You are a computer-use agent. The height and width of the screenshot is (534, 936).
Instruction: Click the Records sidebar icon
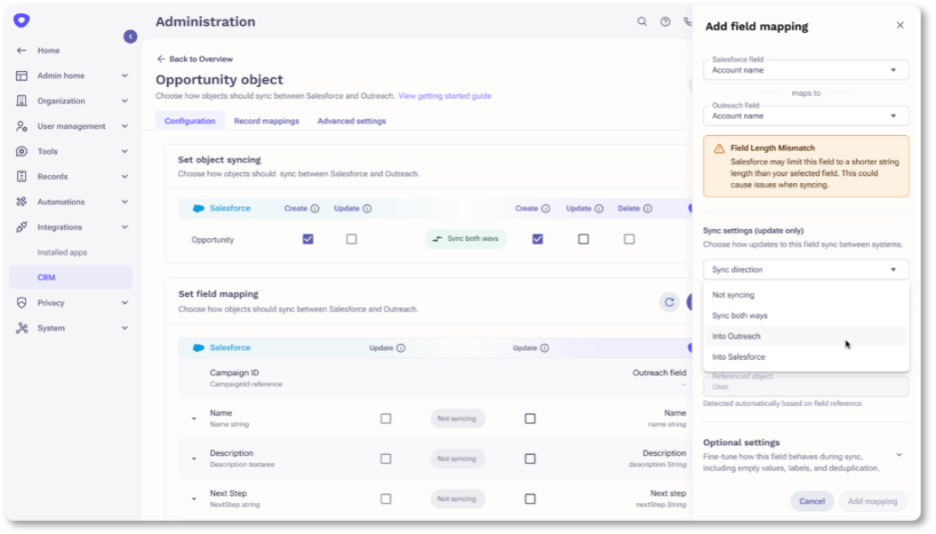tap(21, 177)
